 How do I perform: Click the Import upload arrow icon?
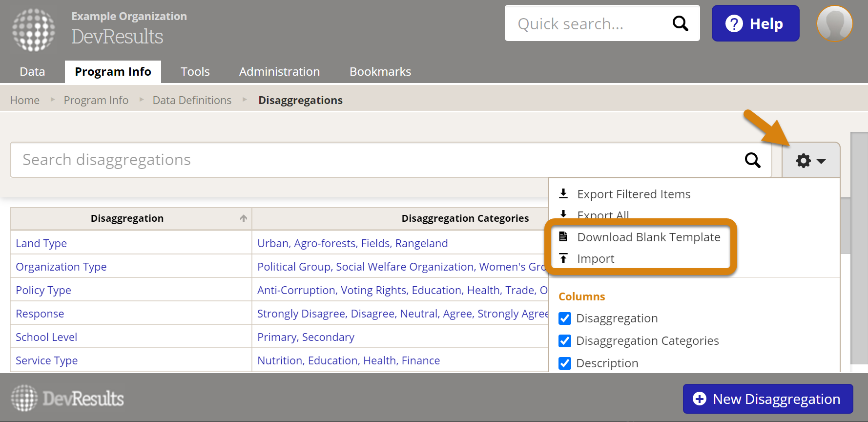tap(563, 258)
